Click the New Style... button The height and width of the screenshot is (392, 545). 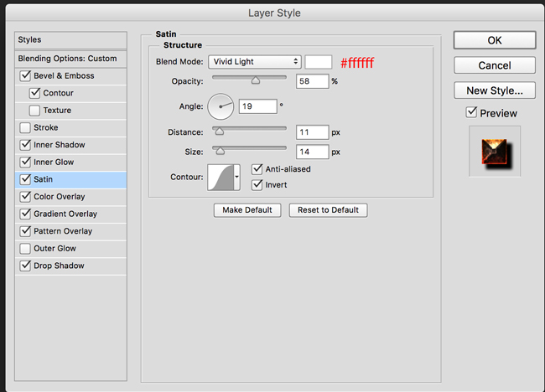tap(495, 90)
